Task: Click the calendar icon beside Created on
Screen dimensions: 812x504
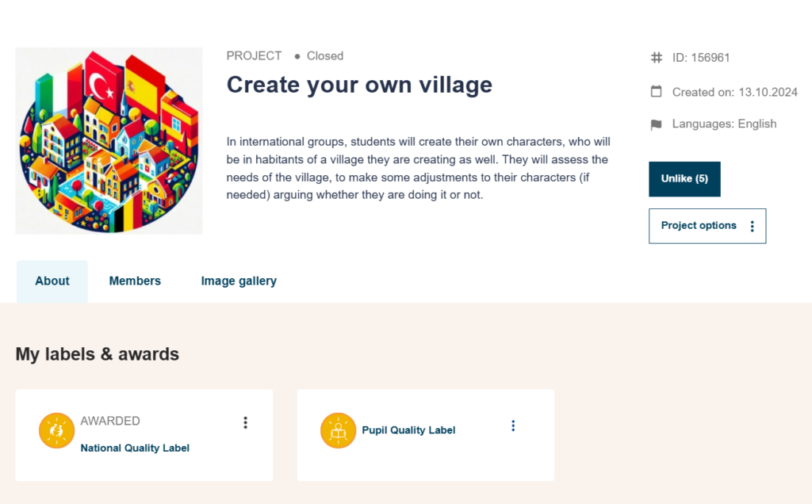Action: click(x=656, y=92)
